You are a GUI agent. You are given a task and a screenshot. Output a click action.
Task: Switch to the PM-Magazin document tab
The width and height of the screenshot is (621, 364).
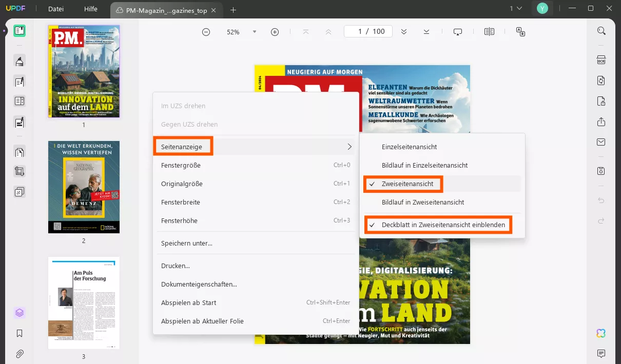point(166,10)
